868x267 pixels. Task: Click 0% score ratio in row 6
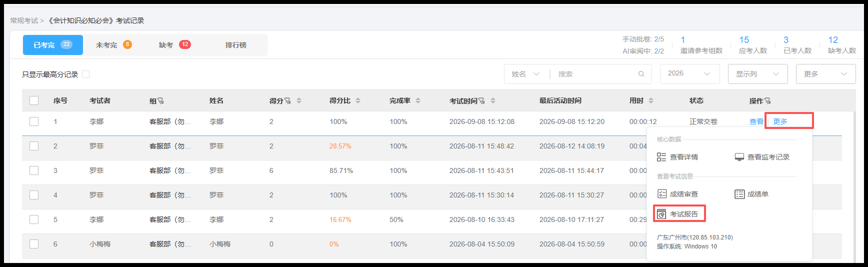tap(334, 244)
